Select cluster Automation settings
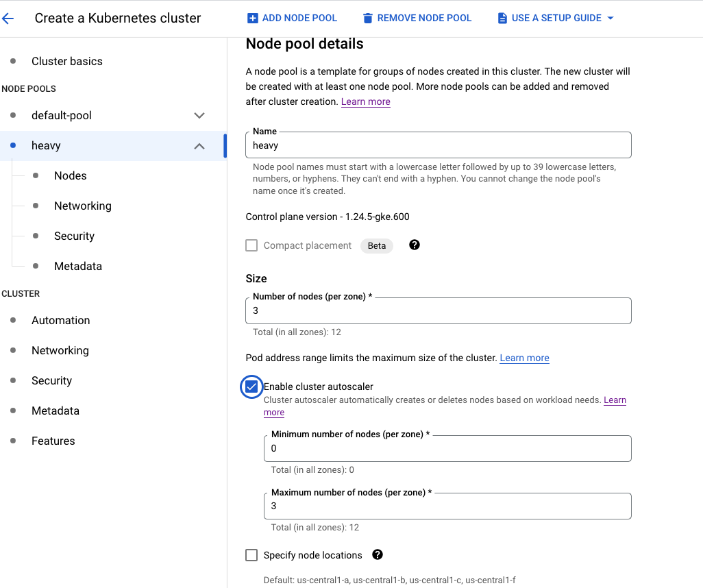This screenshot has height=588, width=703. tap(60, 320)
